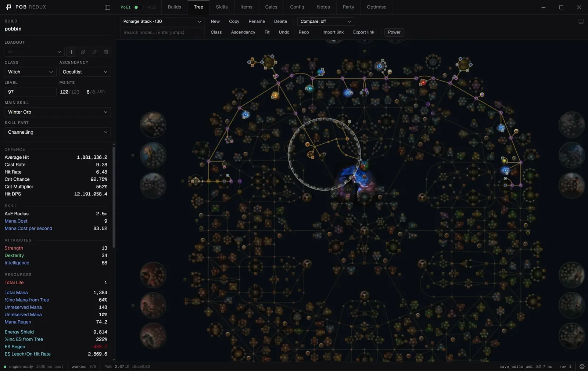Viewport: 588px width, 371px height.
Task: Click the Copy tree button
Action: coord(234,21)
